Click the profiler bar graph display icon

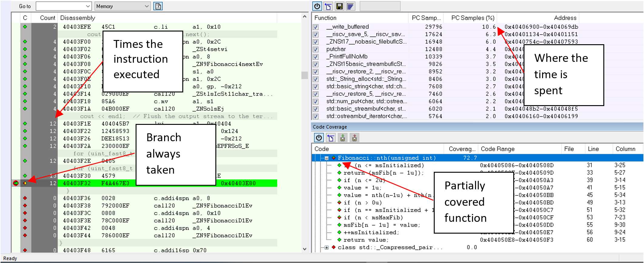(350, 6)
